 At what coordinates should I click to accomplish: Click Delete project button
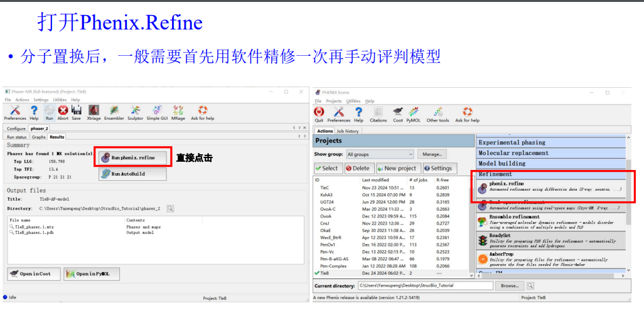click(359, 168)
